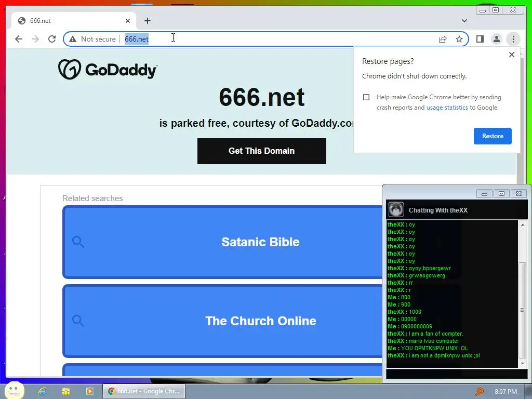
Task: Bookmark this tab with the star
Action: point(459,39)
